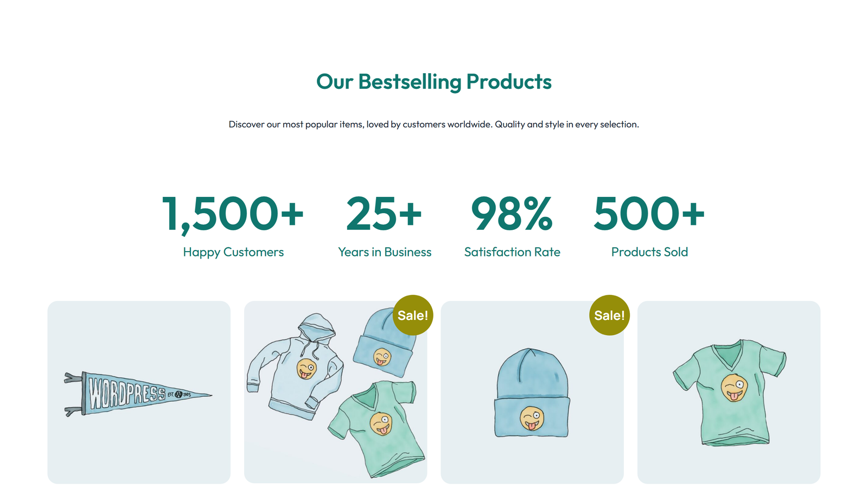The image size is (868, 488).
Task: Click the winking emoji on the beanie
Action: coord(532,418)
